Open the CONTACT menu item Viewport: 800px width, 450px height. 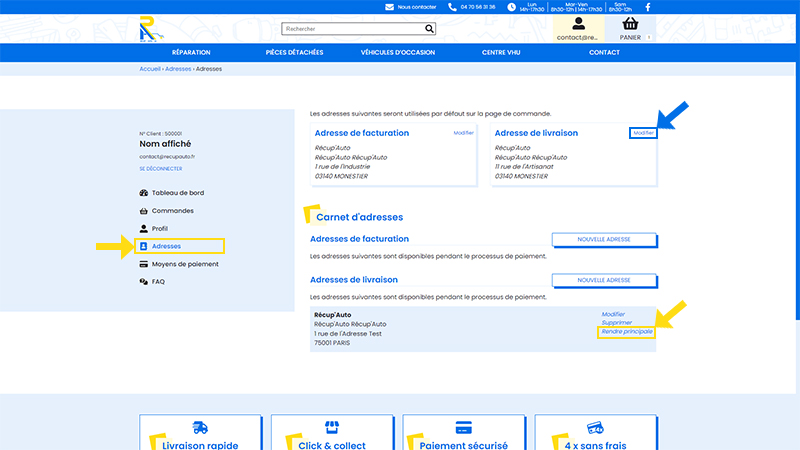coord(605,53)
